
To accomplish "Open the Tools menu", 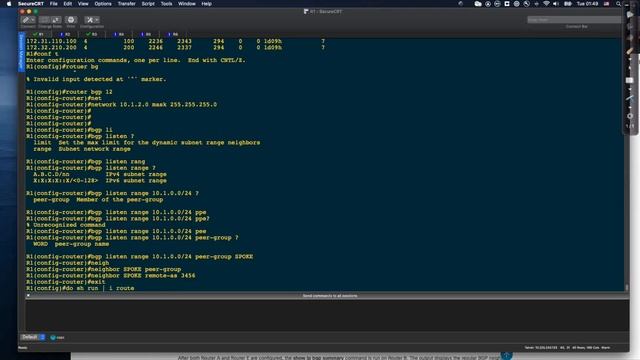I will pos(166,4).
